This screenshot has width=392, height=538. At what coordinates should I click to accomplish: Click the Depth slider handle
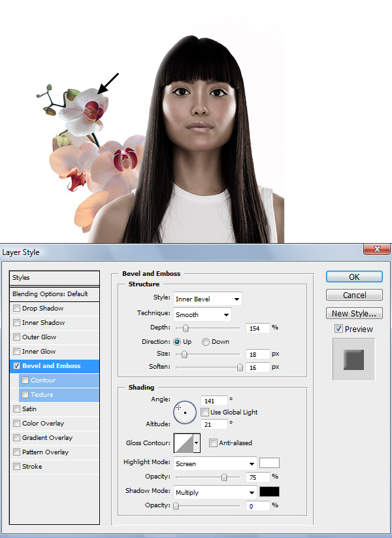click(186, 328)
